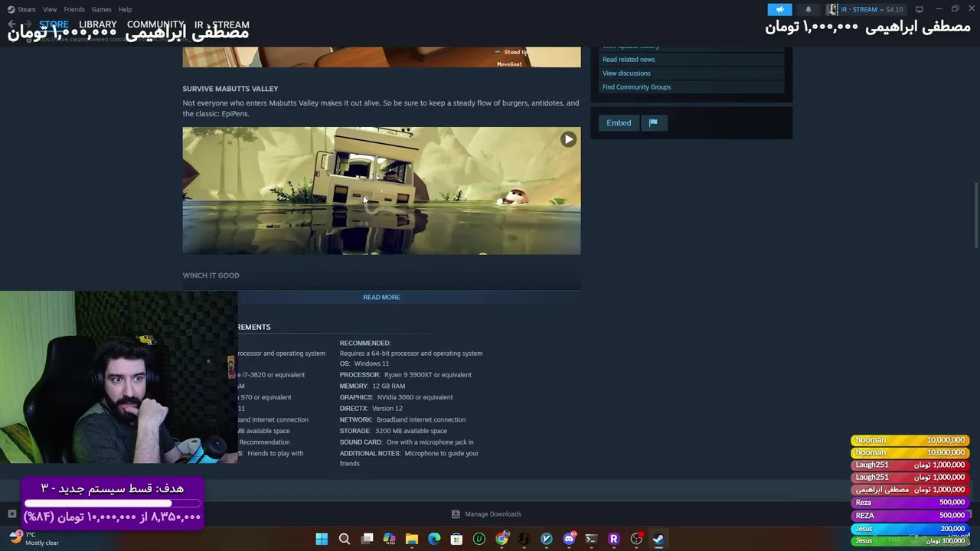Open the notifications bell
The height and width of the screenshot is (551, 980).
click(808, 9)
